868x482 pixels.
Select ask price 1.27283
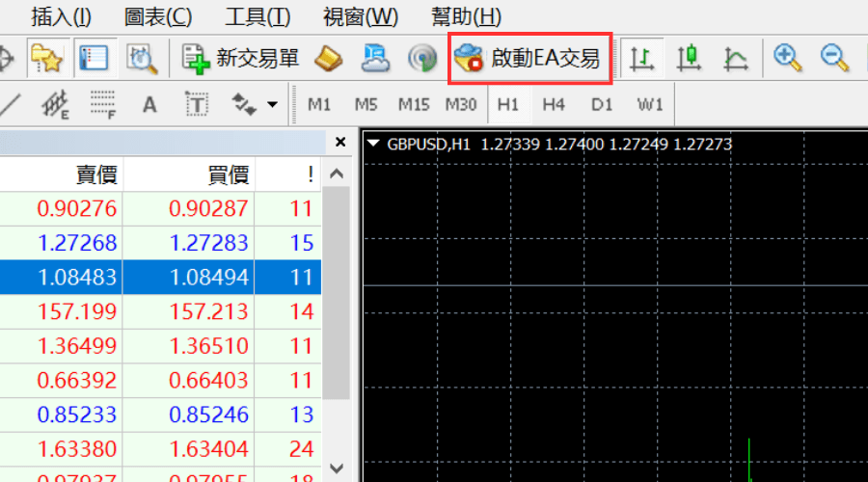(x=208, y=243)
